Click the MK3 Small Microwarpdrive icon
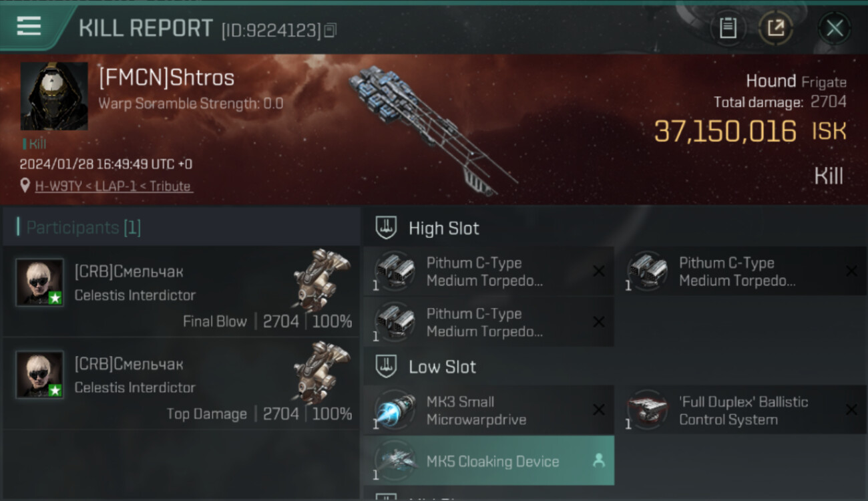 [x=395, y=410]
